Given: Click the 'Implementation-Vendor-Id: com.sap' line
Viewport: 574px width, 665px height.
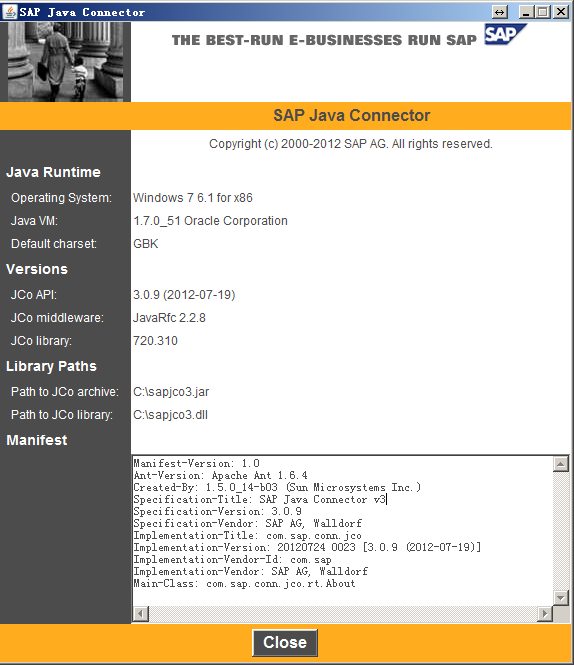Looking at the screenshot, I should [232, 559].
